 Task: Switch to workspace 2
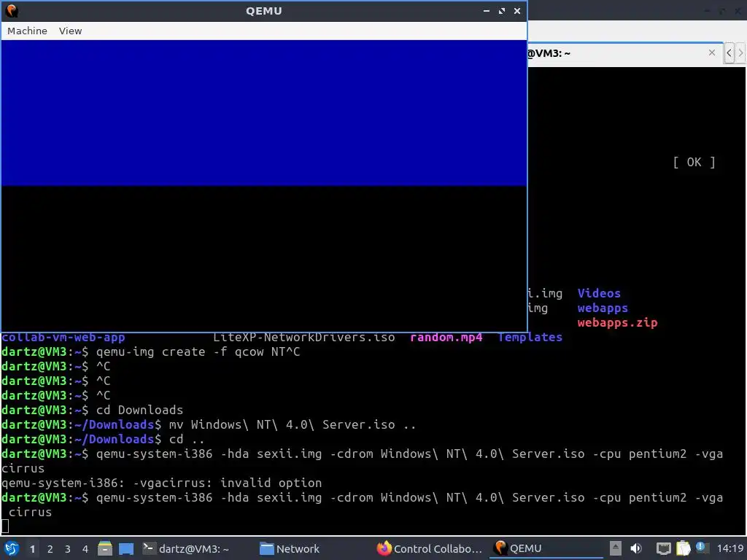(x=50, y=549)
